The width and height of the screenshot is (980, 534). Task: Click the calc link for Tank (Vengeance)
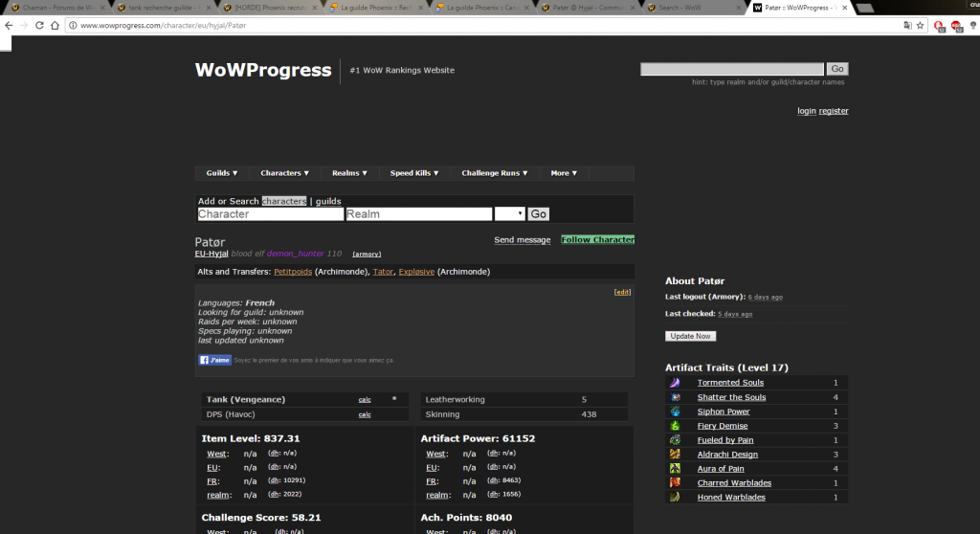[x=365, y=400]
